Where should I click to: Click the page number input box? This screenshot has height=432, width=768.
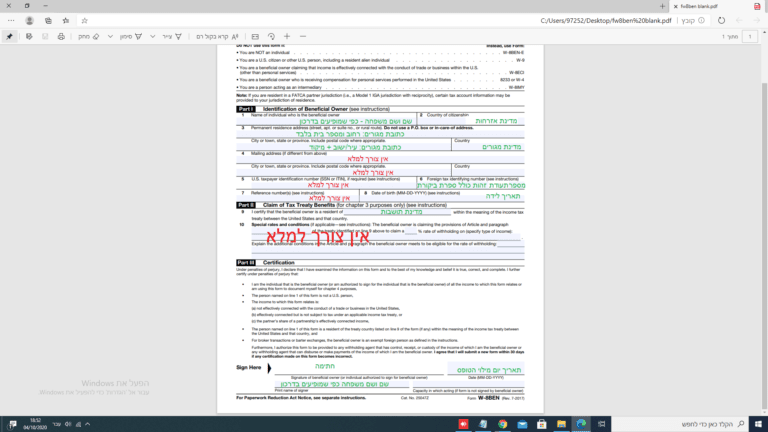(749, 37)
